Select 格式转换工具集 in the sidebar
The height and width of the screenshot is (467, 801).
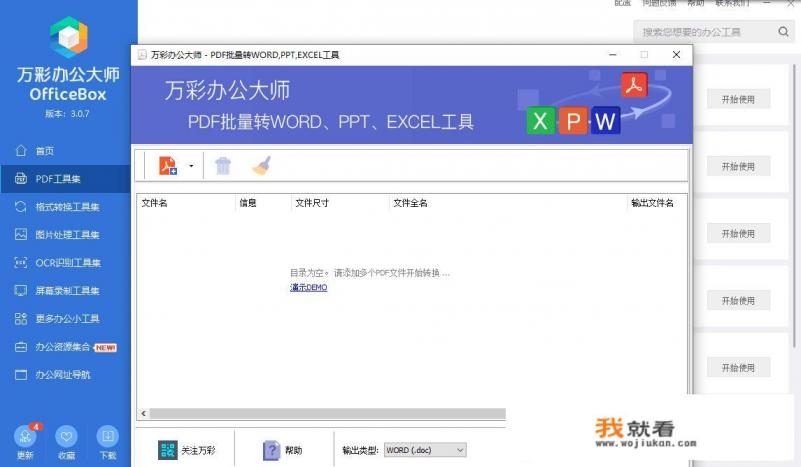tap(65, 207)
